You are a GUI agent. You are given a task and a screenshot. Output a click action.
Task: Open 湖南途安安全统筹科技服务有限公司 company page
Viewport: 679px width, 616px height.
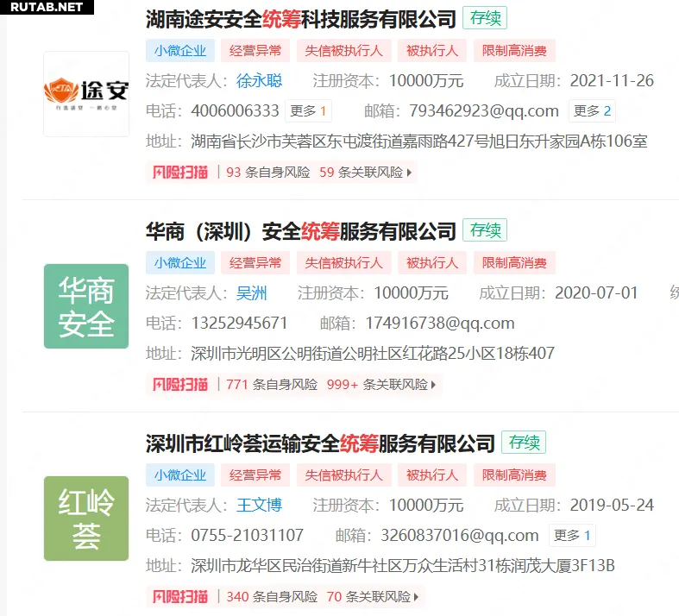click(301, 19)
